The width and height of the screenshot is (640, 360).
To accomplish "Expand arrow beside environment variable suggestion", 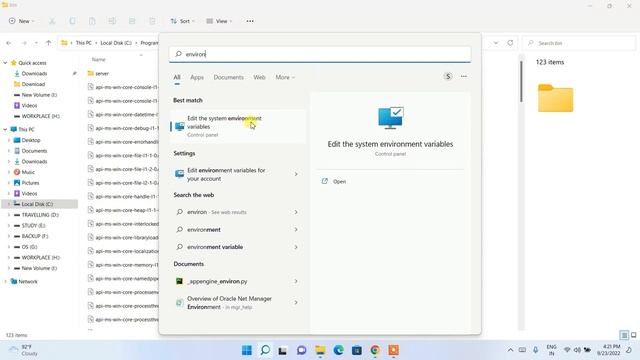I will click(296, 247).
